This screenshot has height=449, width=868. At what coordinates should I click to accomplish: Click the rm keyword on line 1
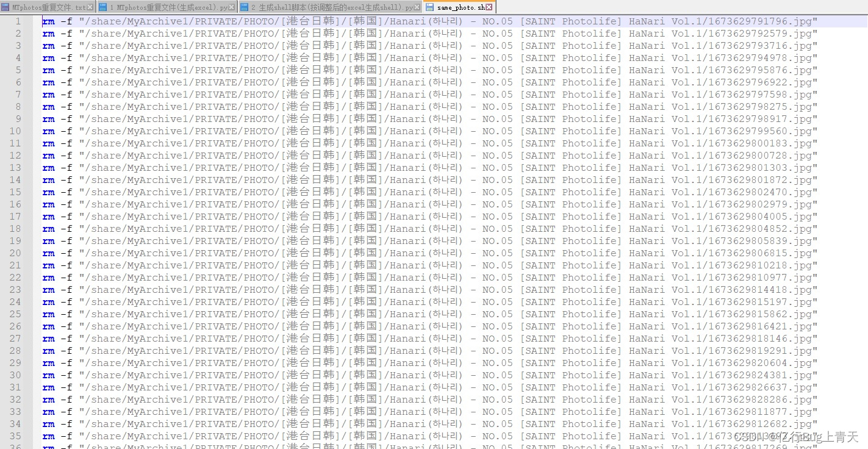coord(48,21)
